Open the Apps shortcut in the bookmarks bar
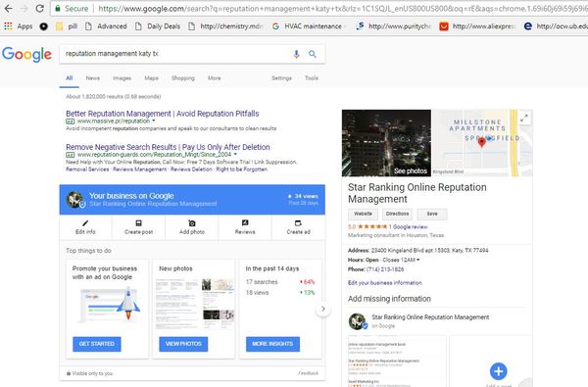 [19, 26]
